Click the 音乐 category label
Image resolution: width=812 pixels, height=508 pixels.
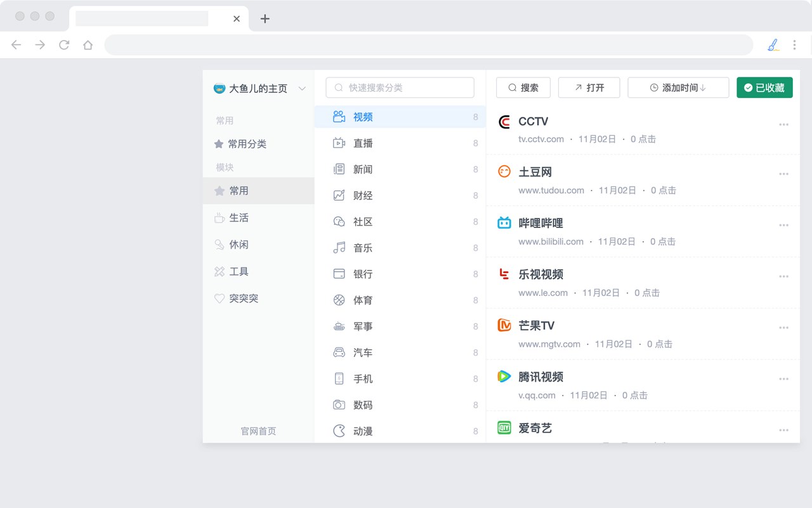click(x=363, y=248)
